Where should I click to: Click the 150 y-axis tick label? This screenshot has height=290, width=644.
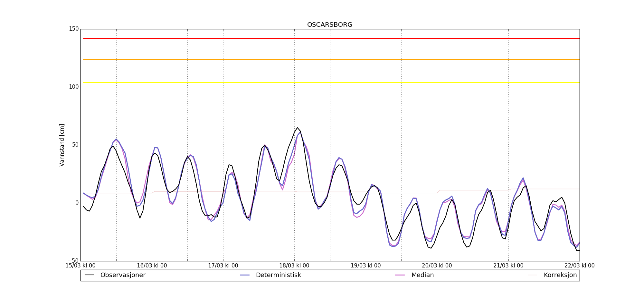(x=73, y=29)
